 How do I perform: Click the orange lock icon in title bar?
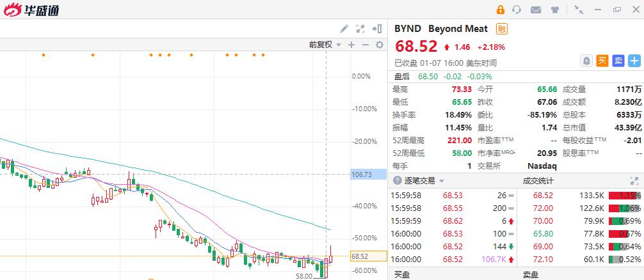tap(500, 10)
